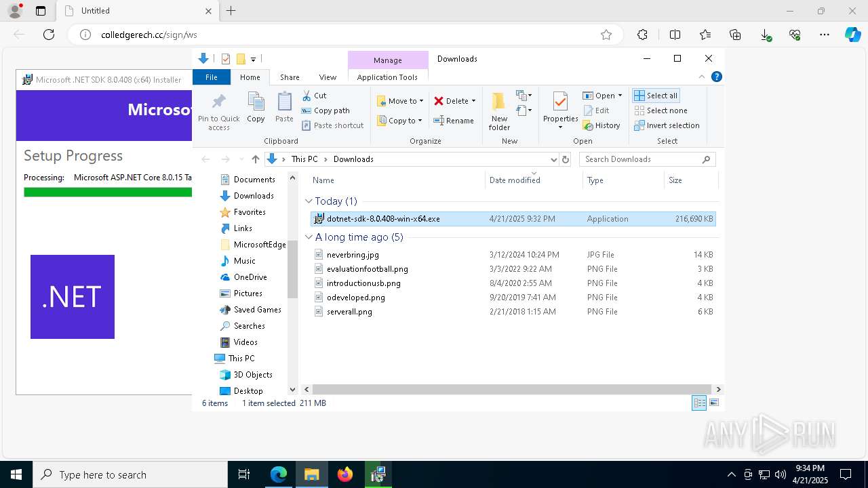Click Select all in ribbon
868x488 pixels.
pyautogui.click(x=656, y=96)
